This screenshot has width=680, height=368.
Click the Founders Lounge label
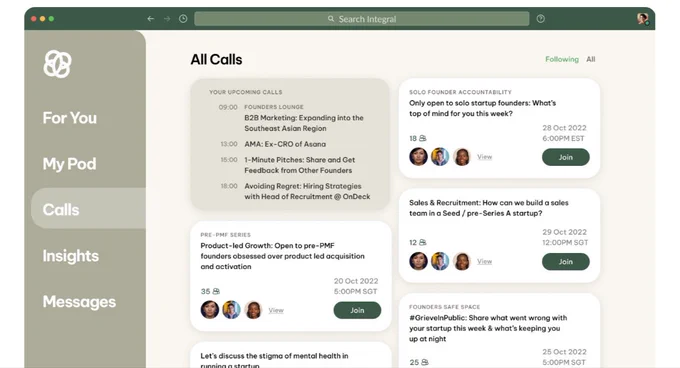tap(274, 107)
